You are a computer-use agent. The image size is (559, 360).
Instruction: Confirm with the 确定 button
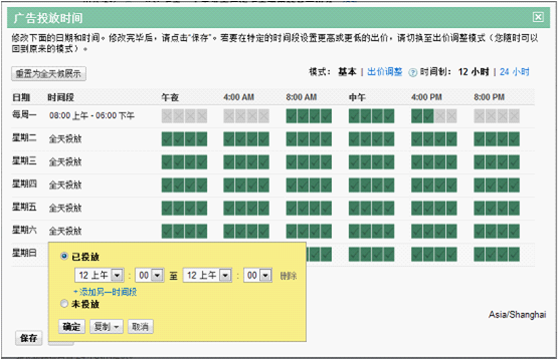[71, 326]
